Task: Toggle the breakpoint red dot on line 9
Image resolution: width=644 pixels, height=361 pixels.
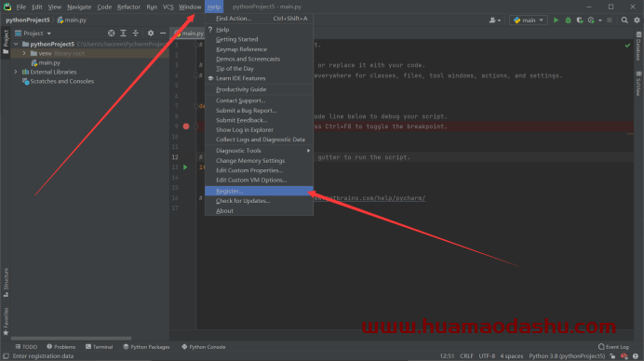Action: 186,127
